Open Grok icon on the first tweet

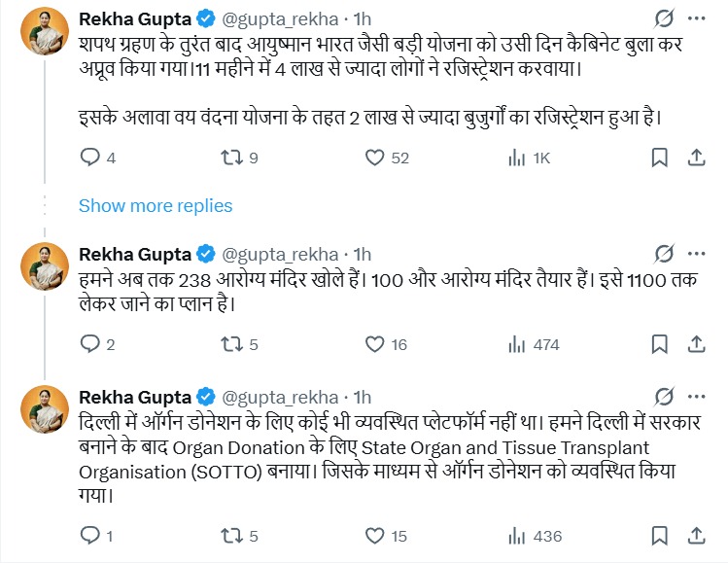pos(666,19)
